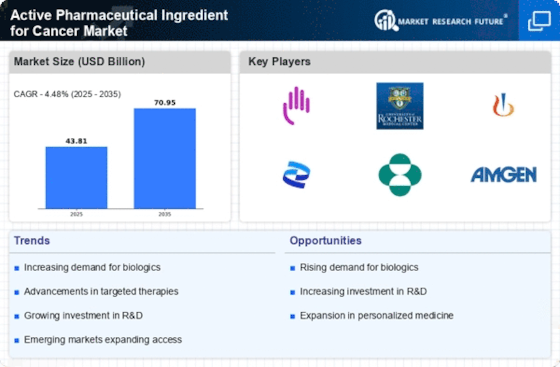Image resolution: width=560 pixels, height=367 pixels.
Task: Select 'Emerging markets expanding access' item
Action: pos(103,340)
